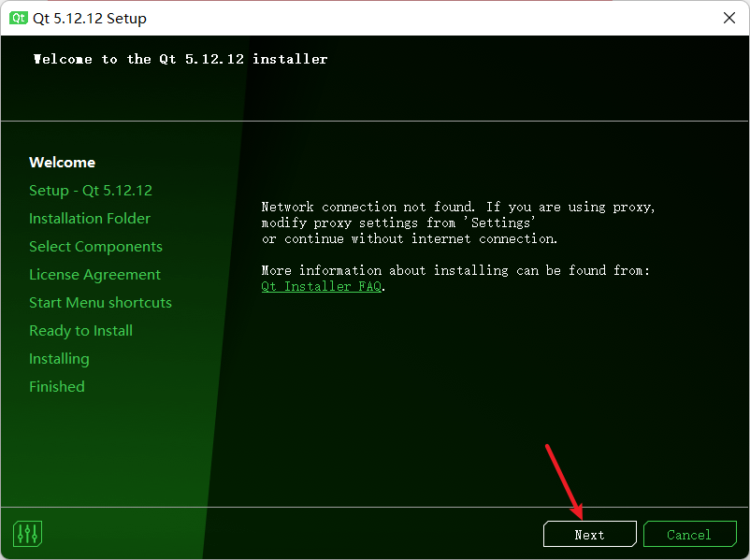
Task: Click the 'Welcome to the Qt 5.12.12 installer' heading
Action: (x=180, y=59)
